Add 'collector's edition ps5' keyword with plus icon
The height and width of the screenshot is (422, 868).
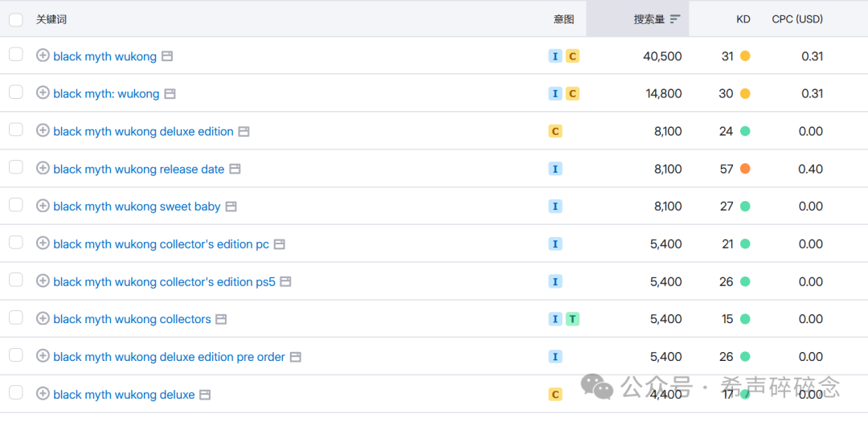point(43,281)
